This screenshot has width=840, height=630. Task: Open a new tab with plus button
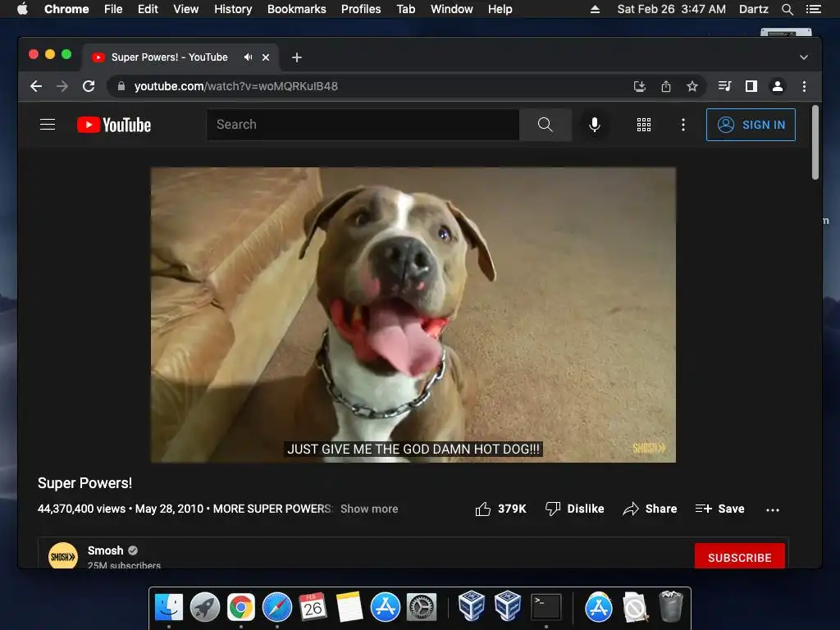297,57
